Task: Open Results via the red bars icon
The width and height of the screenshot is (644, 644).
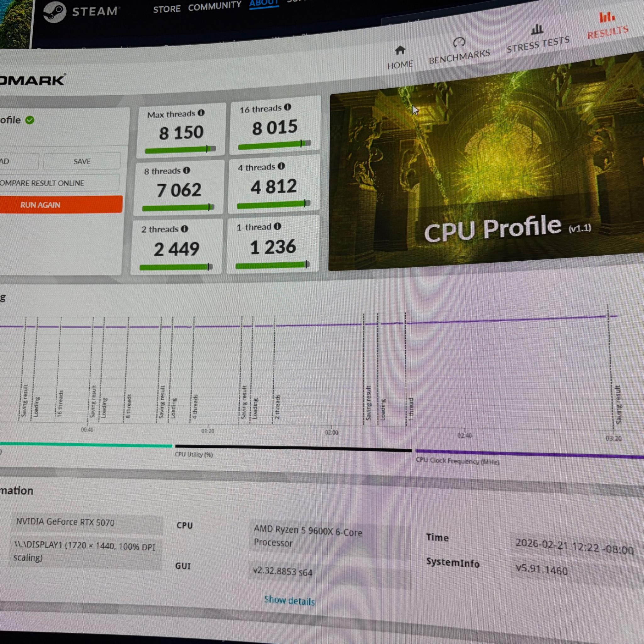Action: click(607, 17)
